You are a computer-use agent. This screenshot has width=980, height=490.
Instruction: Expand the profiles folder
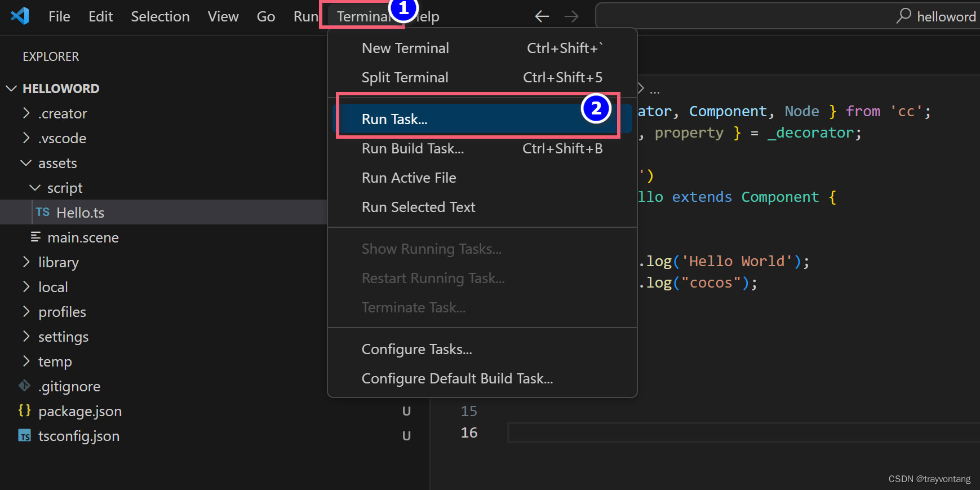click(26, 312)
